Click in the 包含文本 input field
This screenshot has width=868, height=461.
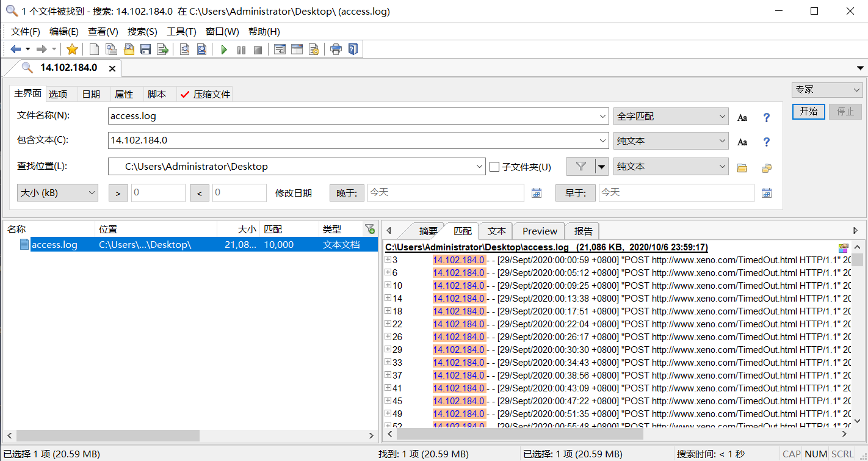358,140
